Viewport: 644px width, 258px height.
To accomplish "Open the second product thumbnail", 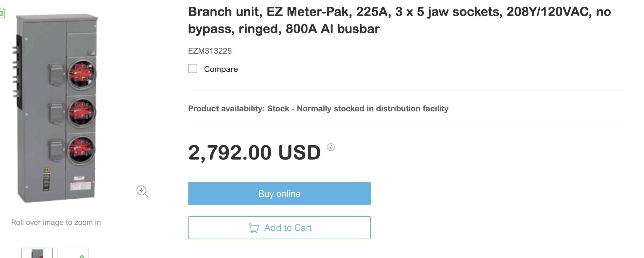I will point(73,253).
